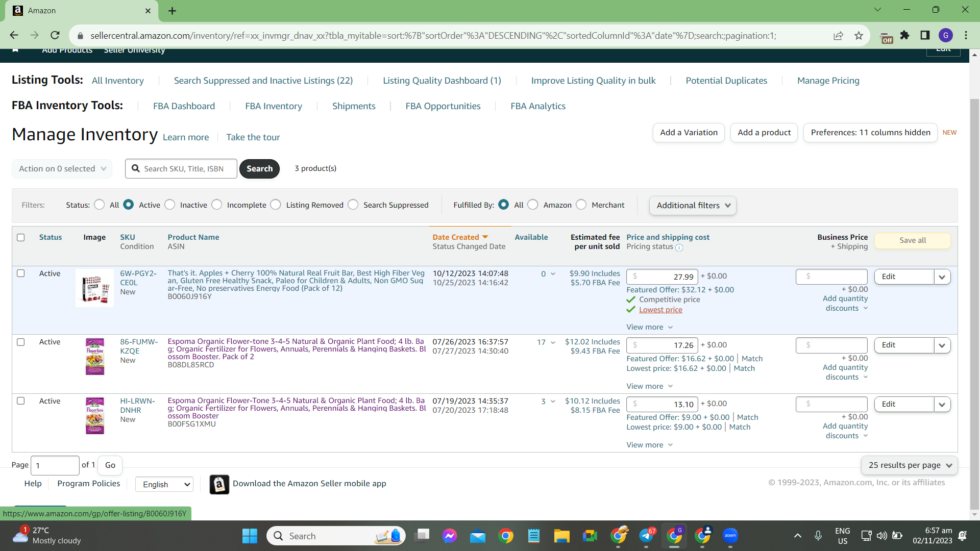The height and width of the screenshot is (551, 980).
Task: Click the microphone icon in system tray
Action: (818, 536)
